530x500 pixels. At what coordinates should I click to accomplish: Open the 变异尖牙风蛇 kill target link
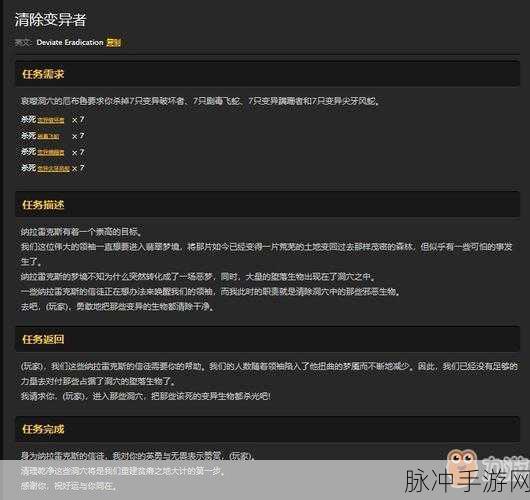(53, 168)
